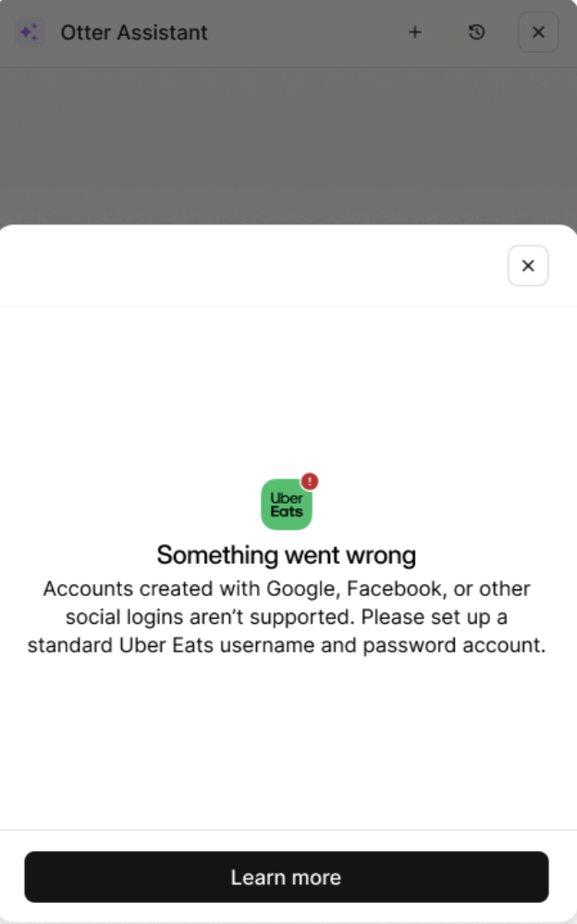The height and width of the screenshot is (924, 577).
Task: Click the Otter Assistant title text
Action: pyautogui.click(x=134, y=32)
